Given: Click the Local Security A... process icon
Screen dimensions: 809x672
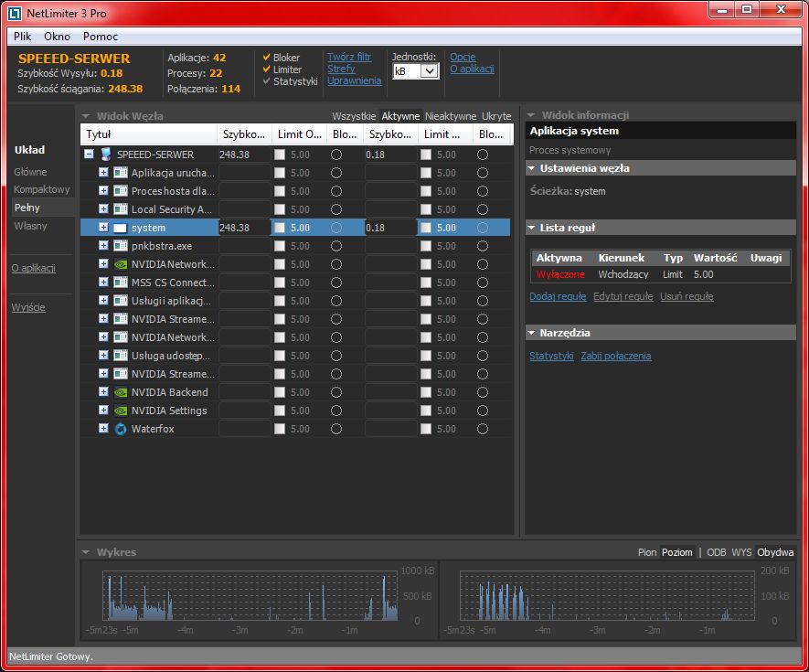Looking at the screenshot, I should click(121, 209).
